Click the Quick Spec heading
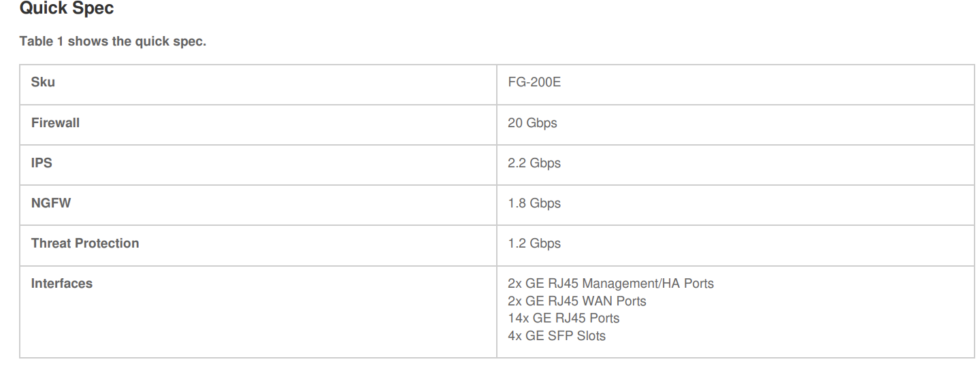The width and height of the screenshot is (980, 366). pos(67,10)
